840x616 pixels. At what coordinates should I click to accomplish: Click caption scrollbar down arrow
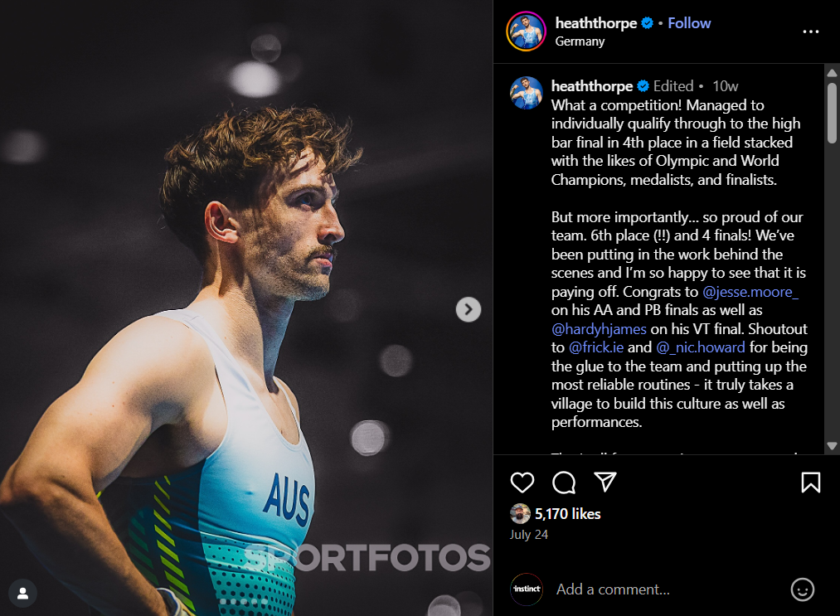tap(832, 446)
